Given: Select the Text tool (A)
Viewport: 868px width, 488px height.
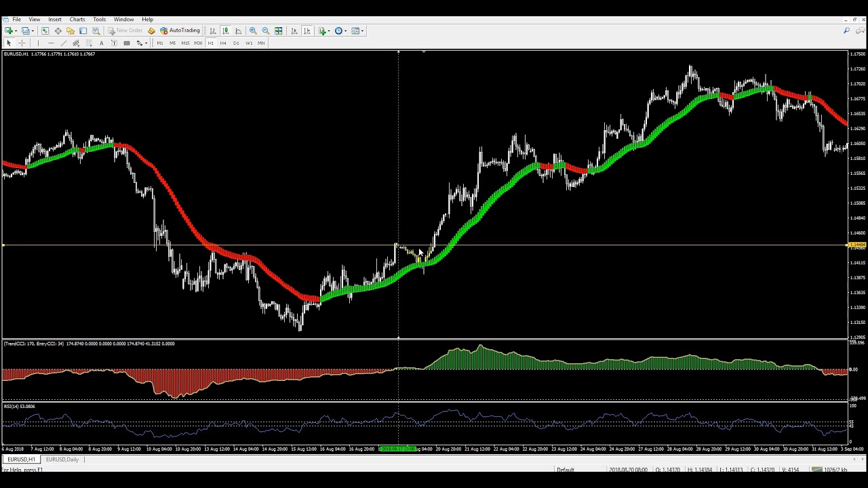Looking at the screenshot, I should pos(101,43).
